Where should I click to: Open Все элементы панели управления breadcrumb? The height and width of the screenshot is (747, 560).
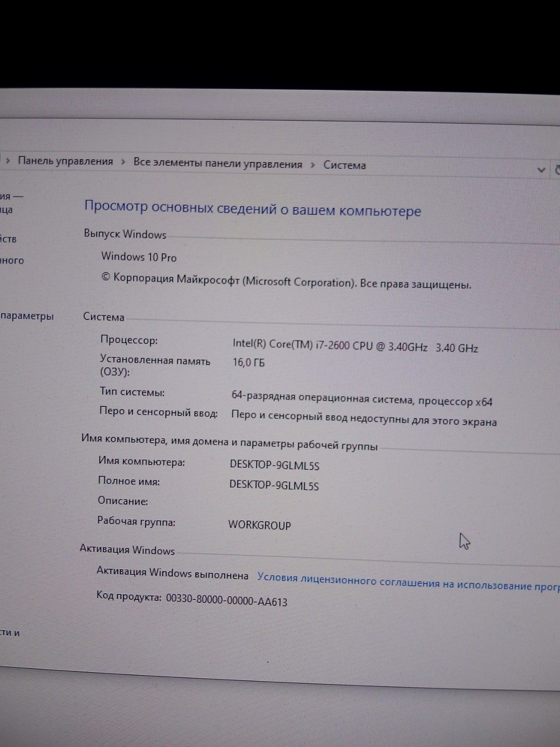pyautogui.click(x=217, y=164)
